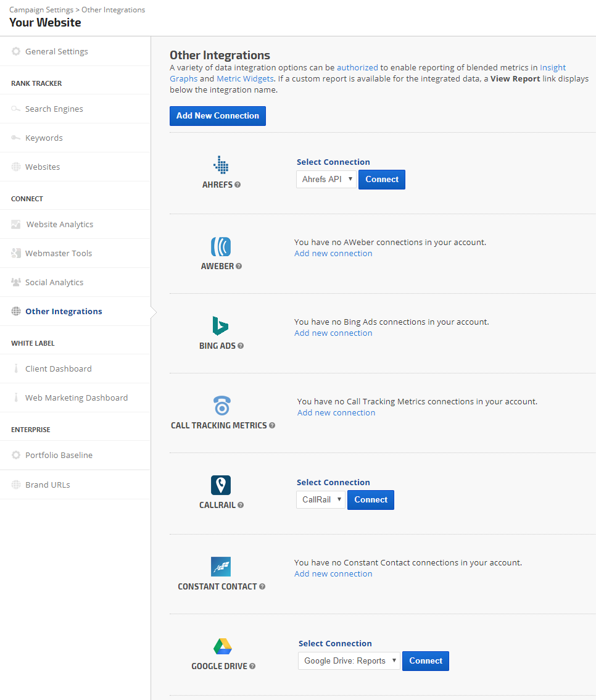Click the Constant Contact logo icon
The width and height of the screenshot is (596, 700).
[221, 567]
